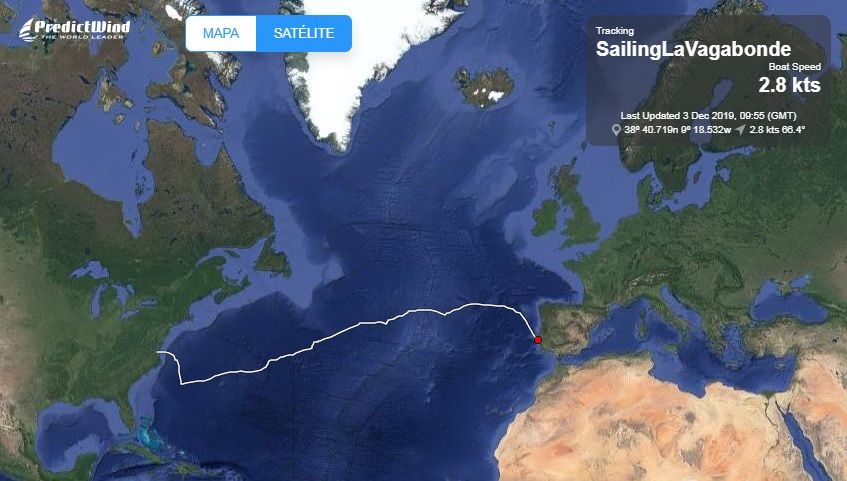Click the 2.8 kts 66.4° heading text
The height and width of the screenshot is (481, 847).
(777, 130)
